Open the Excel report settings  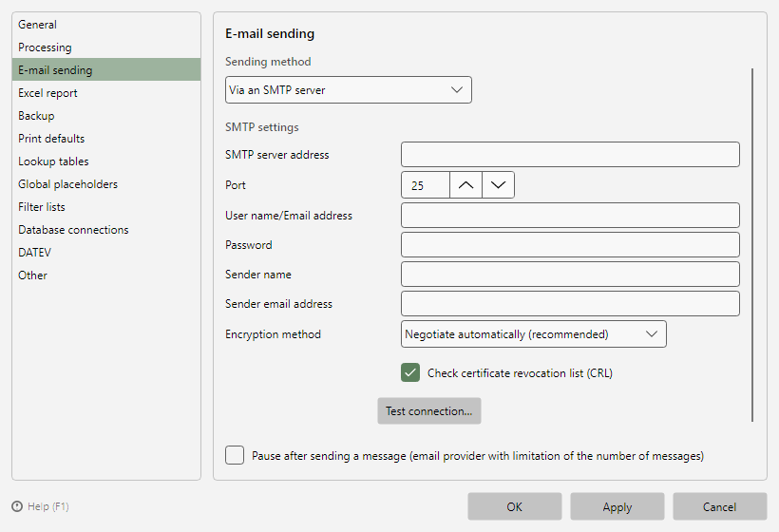[106, 93]
